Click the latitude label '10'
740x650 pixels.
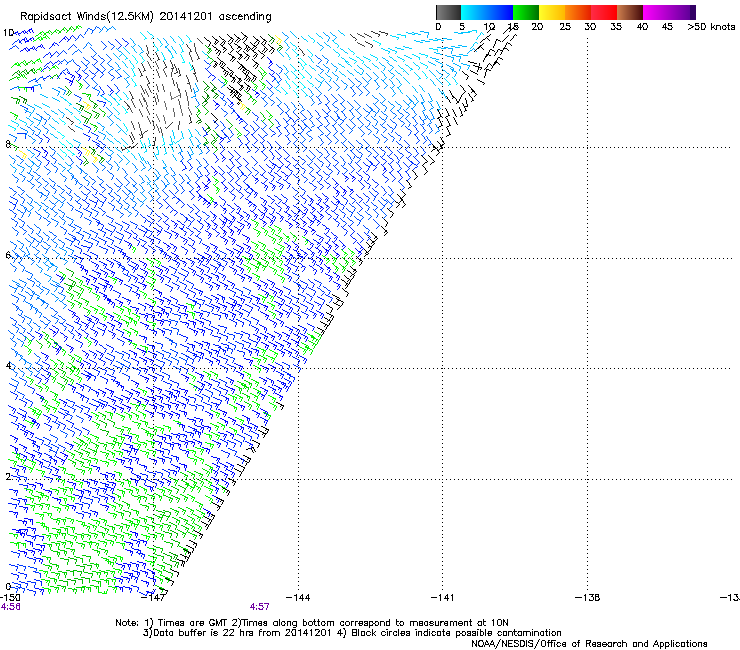(x=8, y=33)
